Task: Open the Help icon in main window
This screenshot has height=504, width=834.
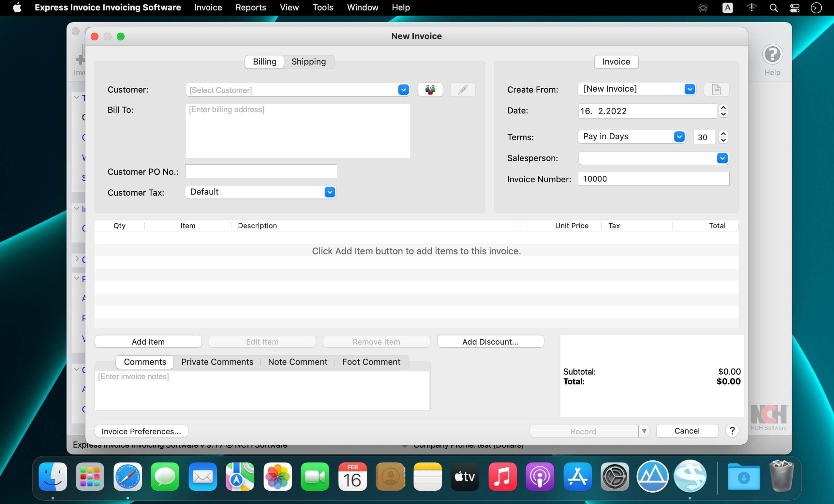Action: coord(772,61)
